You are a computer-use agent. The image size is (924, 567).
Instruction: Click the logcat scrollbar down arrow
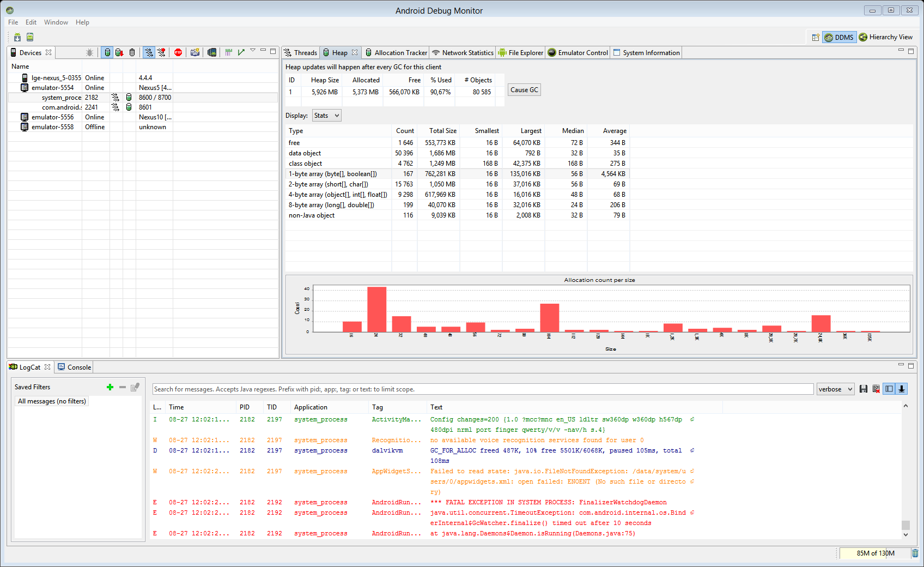(x=905, y=535)
